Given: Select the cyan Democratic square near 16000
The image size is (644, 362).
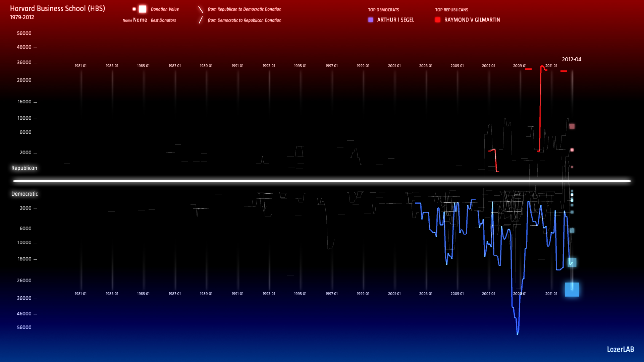Looking at the screenshot, I should click(x=572, y=262).
